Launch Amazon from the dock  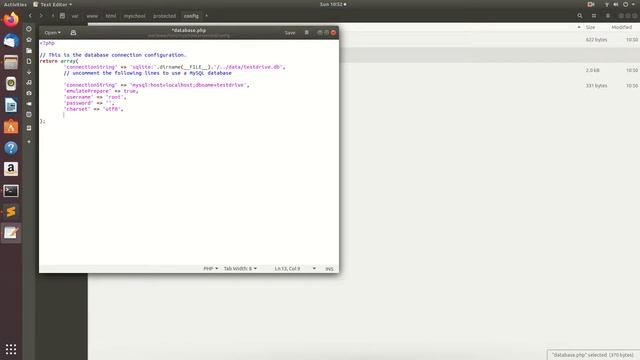[11, 169]
